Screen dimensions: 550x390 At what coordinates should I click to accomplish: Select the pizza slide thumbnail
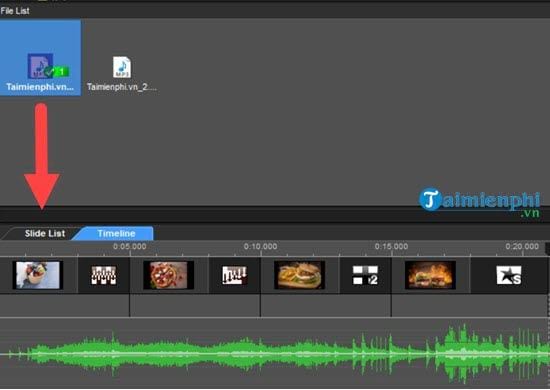click(169, 275)
